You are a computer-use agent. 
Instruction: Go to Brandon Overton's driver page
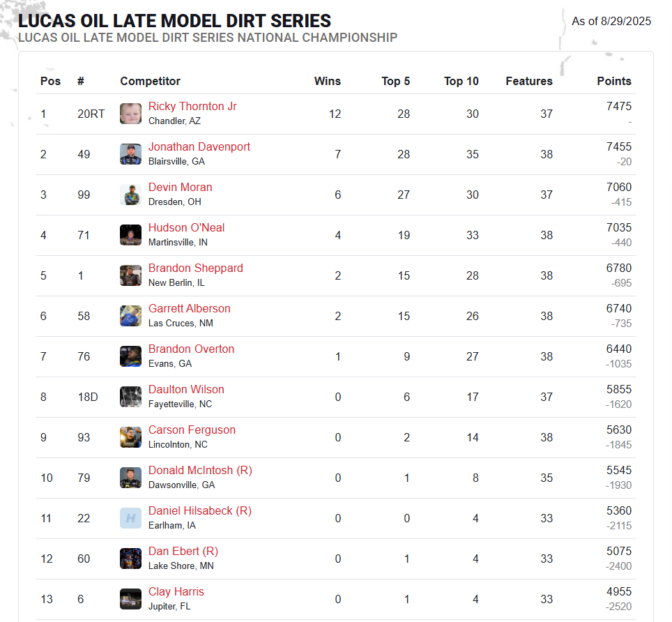point(192,349)
